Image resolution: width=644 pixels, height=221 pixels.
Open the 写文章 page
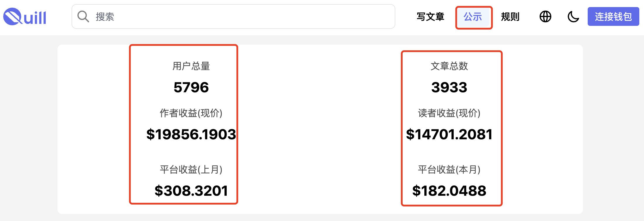(x=430, y=17)
